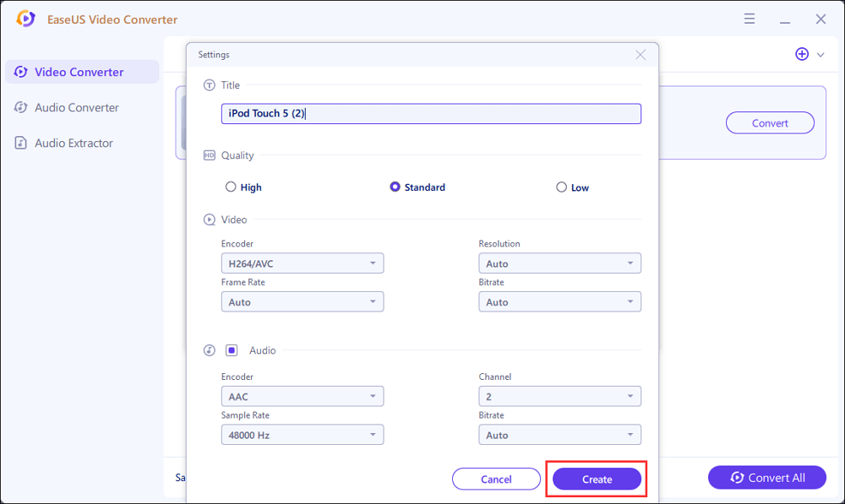Screen dimensions: 845x504
Task: Switch to the Audio Converter tab
Action: tap(76, 107)
